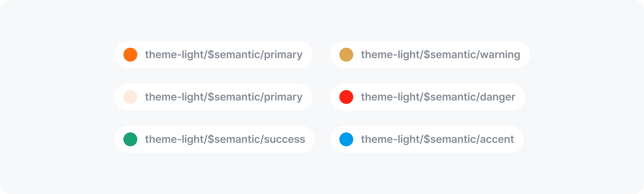Select the gold warning color swatch
This screenshot has height=194, width=644.
click(x=346, y=55)
